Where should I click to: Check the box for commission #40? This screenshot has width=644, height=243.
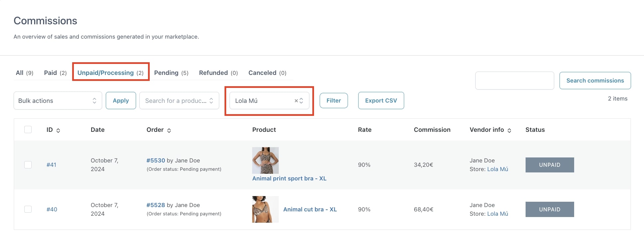(28, 209)
